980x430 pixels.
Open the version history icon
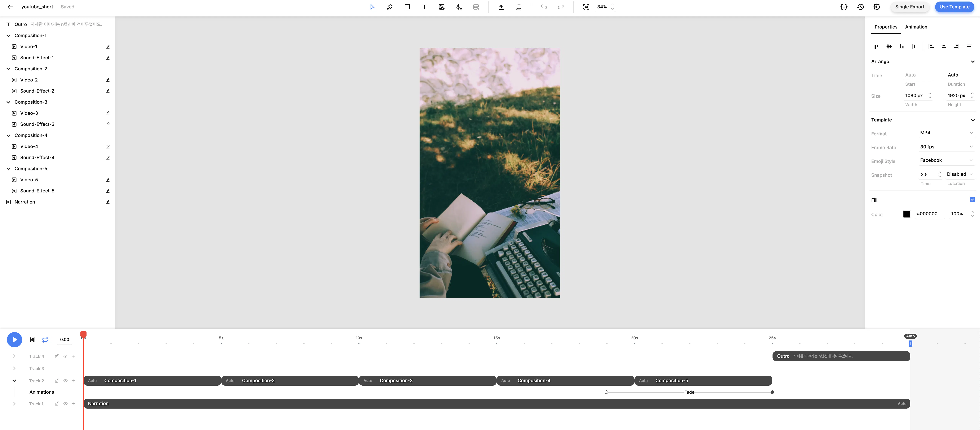[x=860, y=7]
